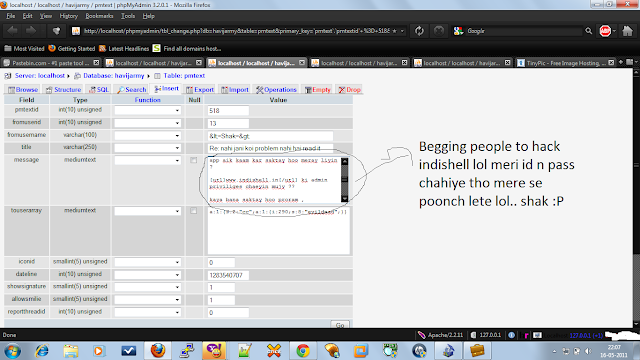
Task: Click the Adblock Plus ABP icon
Action: pos(605,31)
